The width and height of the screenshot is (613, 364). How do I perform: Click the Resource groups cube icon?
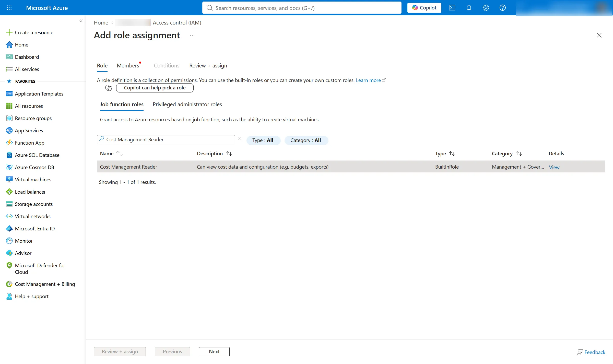[9, 118]
